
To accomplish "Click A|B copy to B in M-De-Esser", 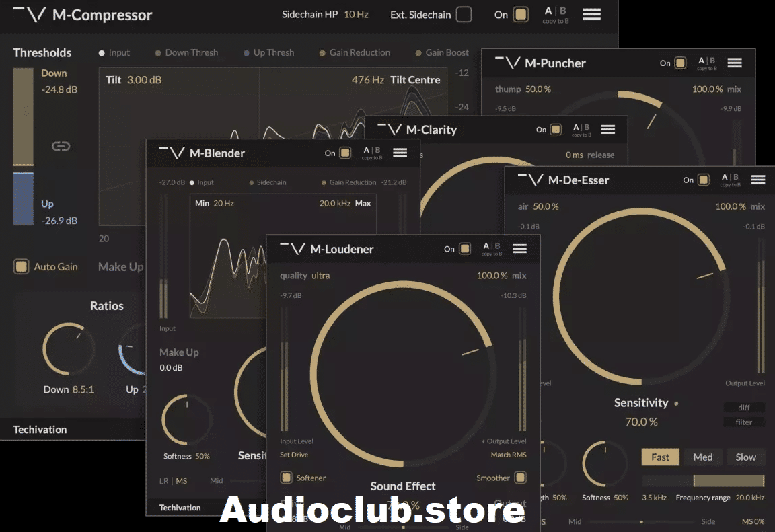I will (x=730, y=180).
